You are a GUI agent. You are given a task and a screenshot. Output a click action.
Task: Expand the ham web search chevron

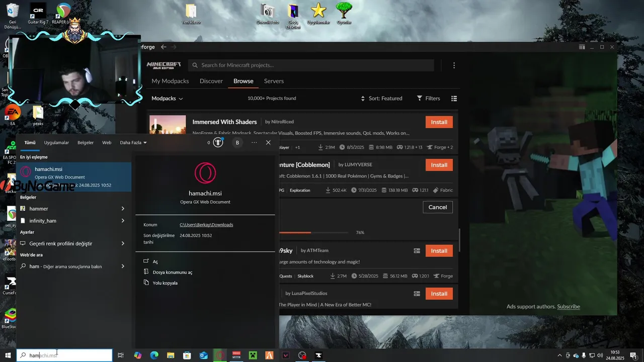click(x=123, y=266)
